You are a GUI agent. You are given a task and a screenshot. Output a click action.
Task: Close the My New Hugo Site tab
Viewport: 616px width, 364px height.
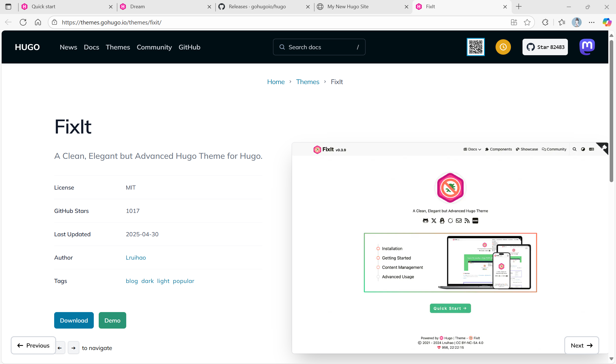(406, 7)
